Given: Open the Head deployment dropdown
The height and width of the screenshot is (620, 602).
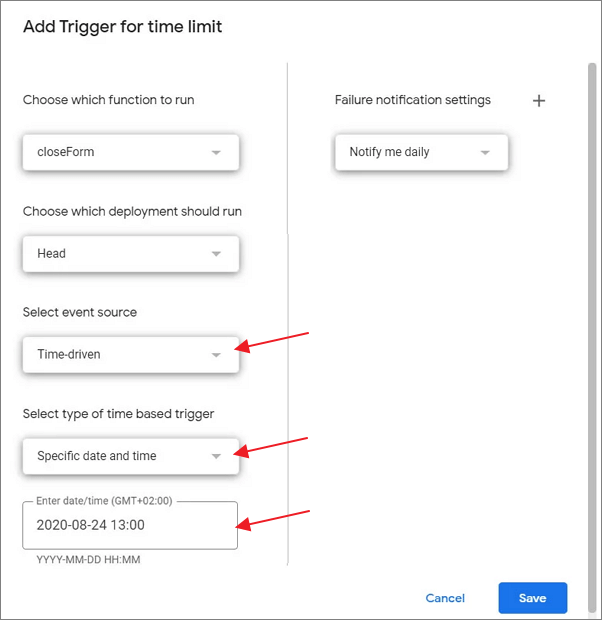Looking at the screenshot, I should point(131,254).
